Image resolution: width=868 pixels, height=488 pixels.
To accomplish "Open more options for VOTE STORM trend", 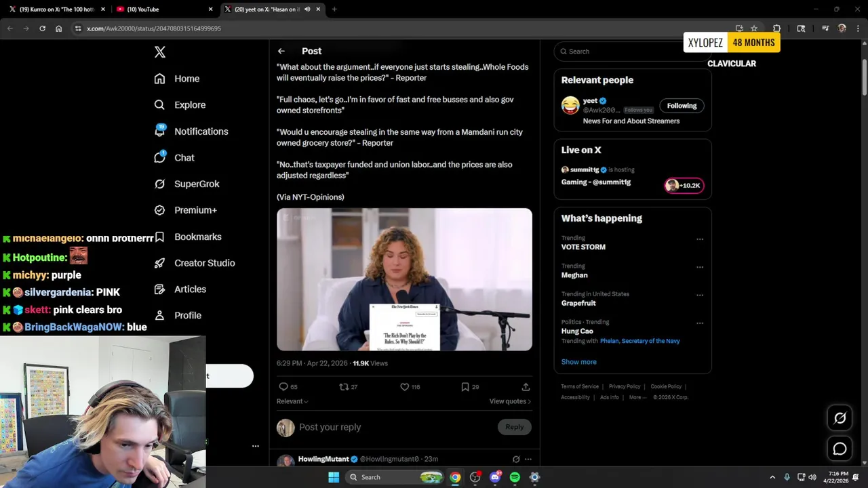I will [x=700, y=239].
